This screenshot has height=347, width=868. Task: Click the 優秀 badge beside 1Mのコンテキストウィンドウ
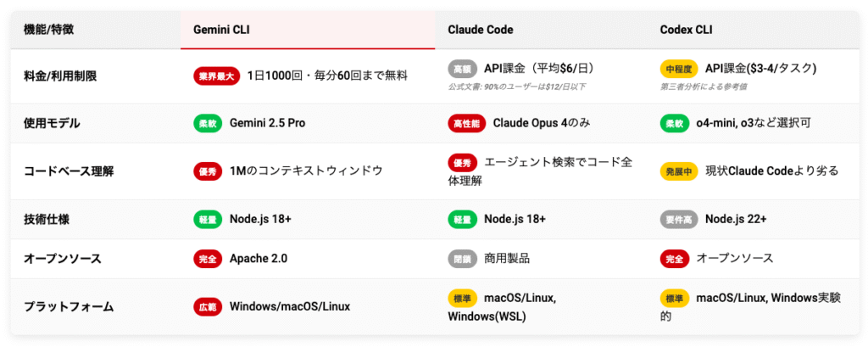pos(208,171)
